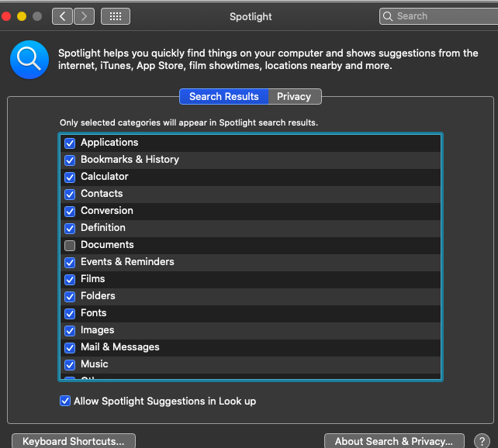The image size is (498, 448).
Task: Disable Allow Spotlight Suggestions in Look up
Action: click(x=65, y=401)
